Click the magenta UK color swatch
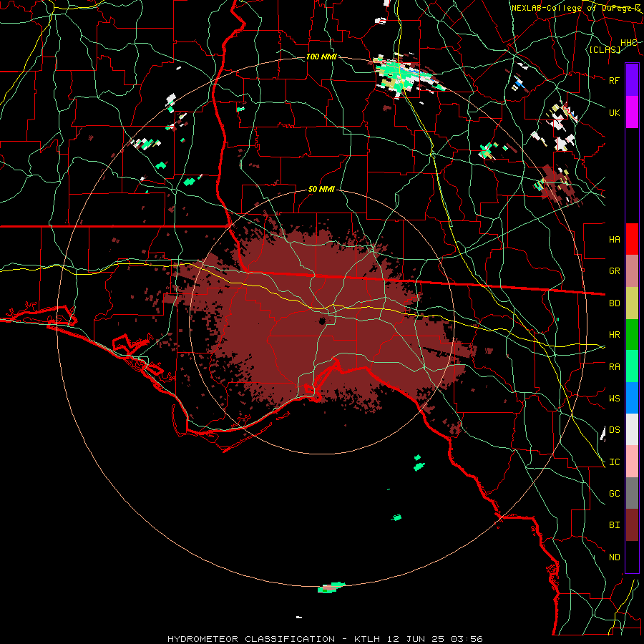 (x=632, y=112)
